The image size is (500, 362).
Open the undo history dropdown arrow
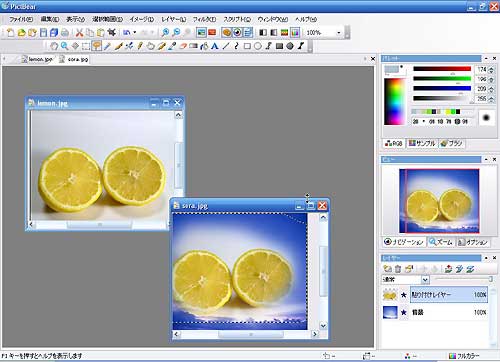pos(135,33)
